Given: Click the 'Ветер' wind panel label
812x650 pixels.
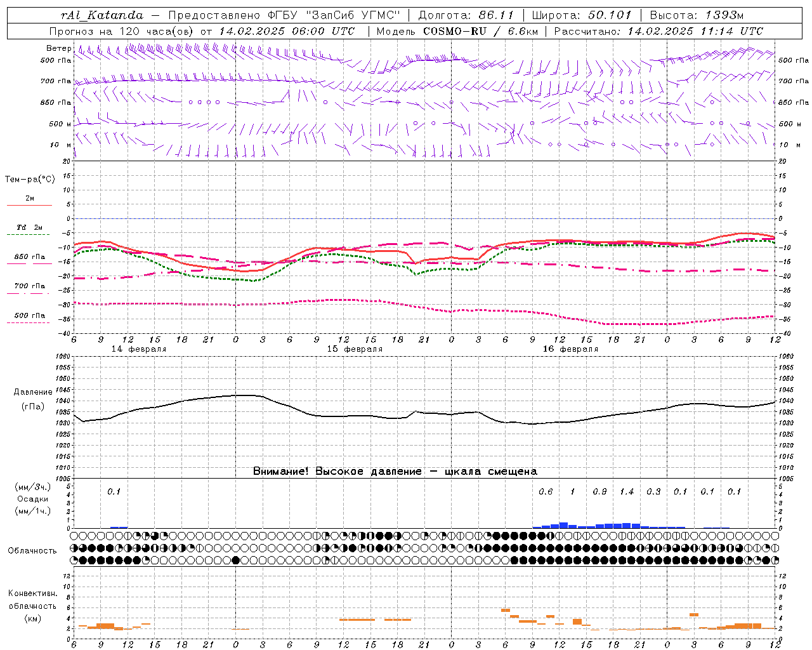Looking at the screenshot, I should pyautogui.click(x=58, y=48).
